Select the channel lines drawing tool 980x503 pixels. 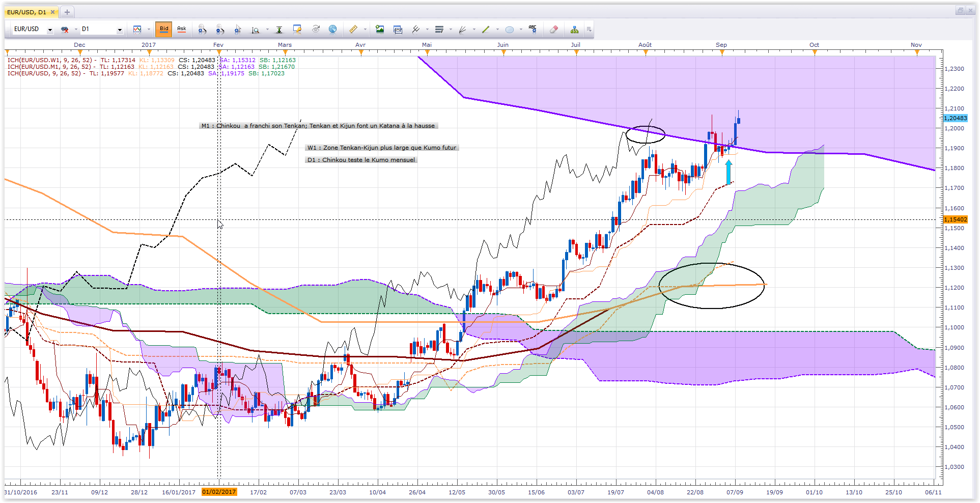415,30
